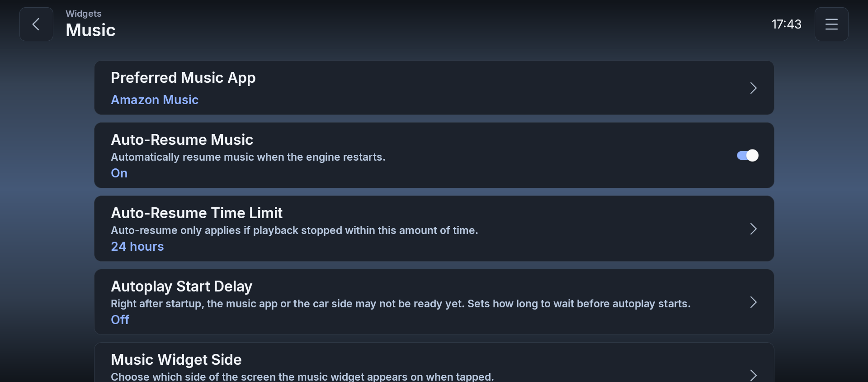The image size is (868, 382).
Task: Open the Auto-Resume Time Limit setting
Action: pyautogui.click(x=434, y=229)
